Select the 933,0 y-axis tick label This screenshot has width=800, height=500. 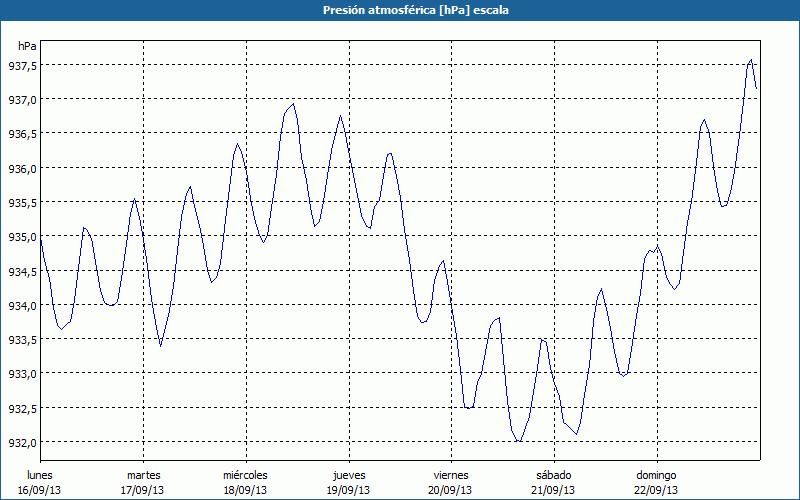20,374
